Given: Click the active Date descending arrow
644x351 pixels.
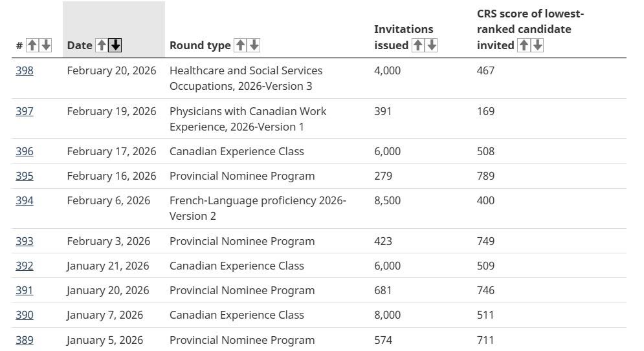Looking at the screenshot, I should tap(115, 45).
